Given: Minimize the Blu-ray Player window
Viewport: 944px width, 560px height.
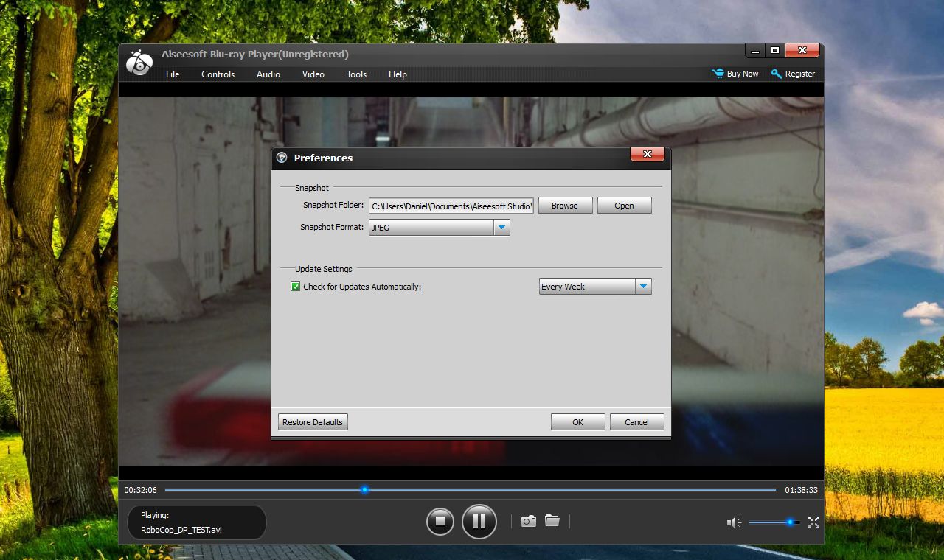Looking at the screenshot, I should [754, 51].
